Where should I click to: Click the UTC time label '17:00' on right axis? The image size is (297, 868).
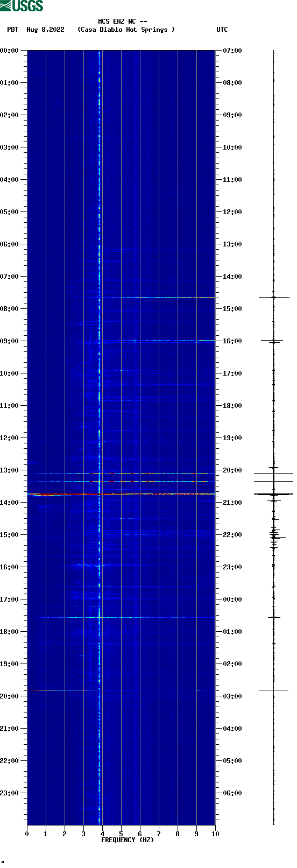coord(232,373)
